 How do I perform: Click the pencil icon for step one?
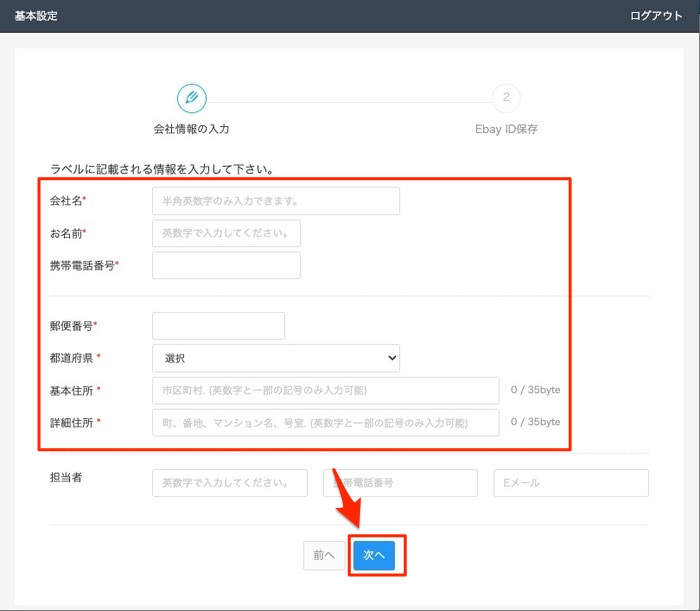point(192,98)
